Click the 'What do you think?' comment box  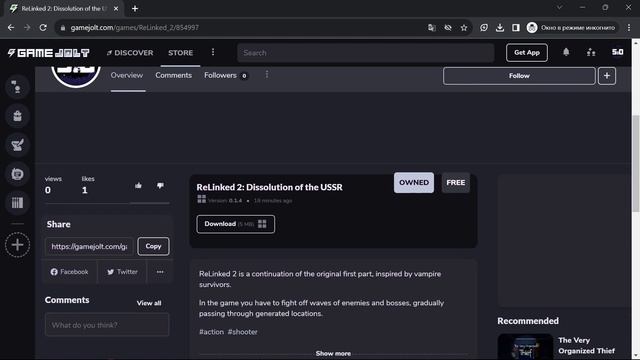[x=107, y=325]
